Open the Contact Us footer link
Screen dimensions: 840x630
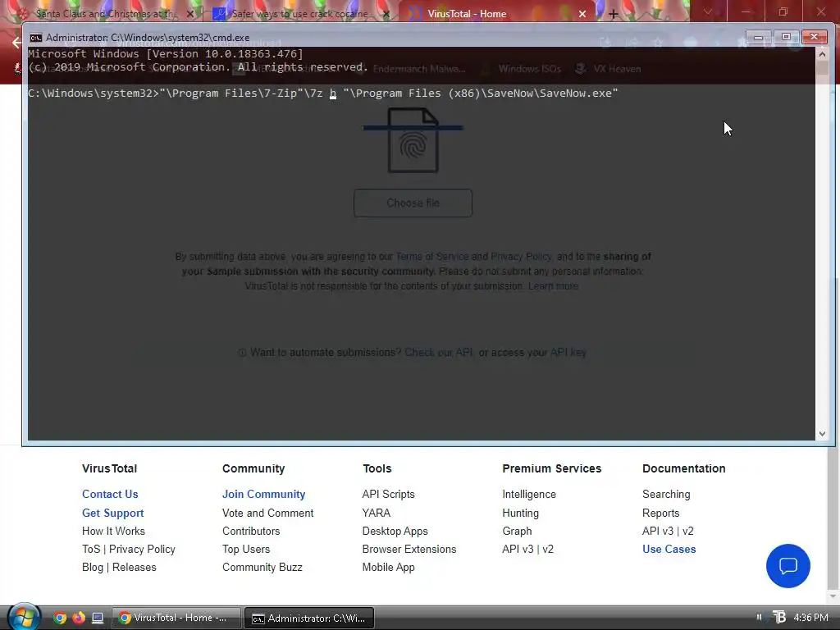[x=110, y=494]
